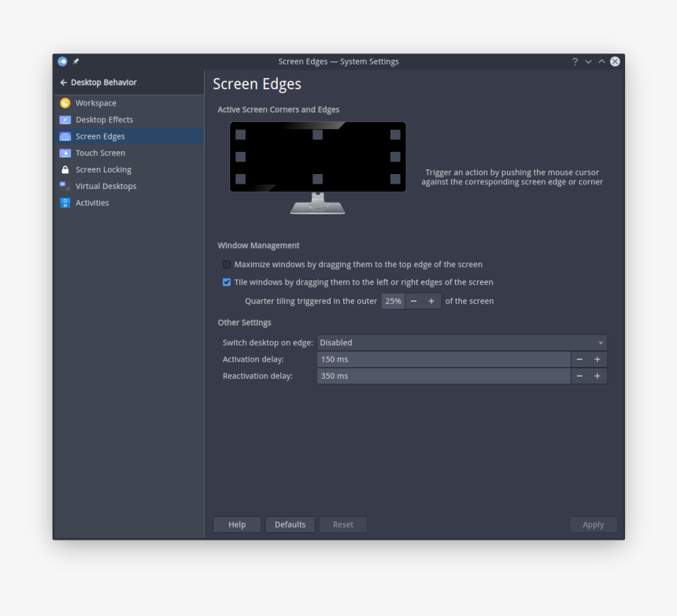Click the Desktop Behavior header

tap(102, 82)
